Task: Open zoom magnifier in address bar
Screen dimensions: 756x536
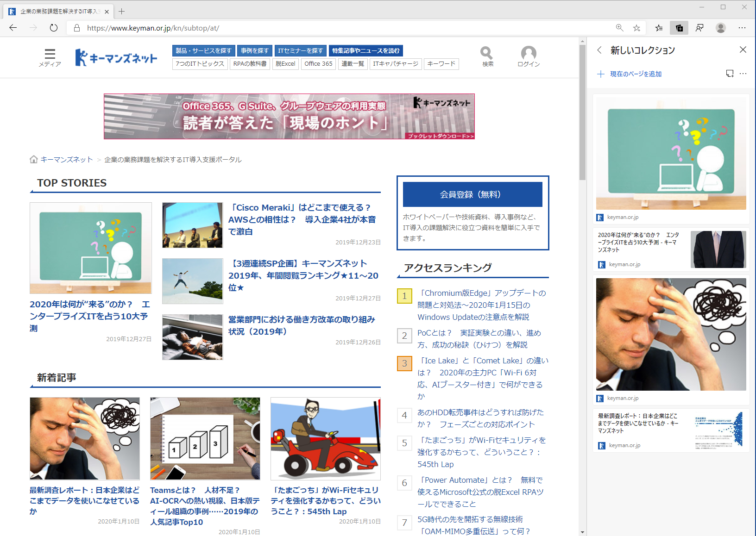Action: (x=619, y=28)
